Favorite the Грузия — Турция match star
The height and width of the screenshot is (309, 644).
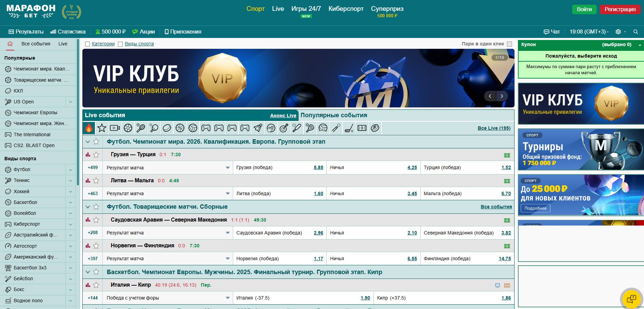pyautogui.click(x=96, y=154)
